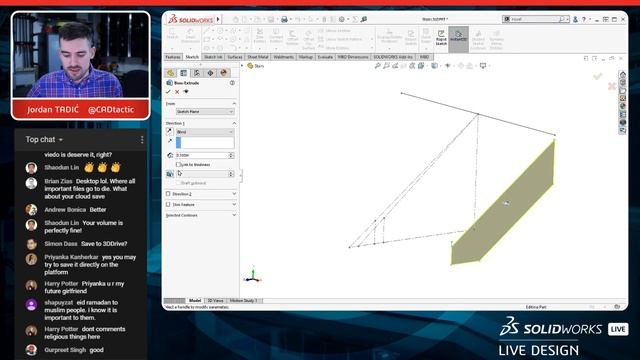Click the draft angle spinner arrows
This screenshot has height=360, width=640.
tap(231, 174)
